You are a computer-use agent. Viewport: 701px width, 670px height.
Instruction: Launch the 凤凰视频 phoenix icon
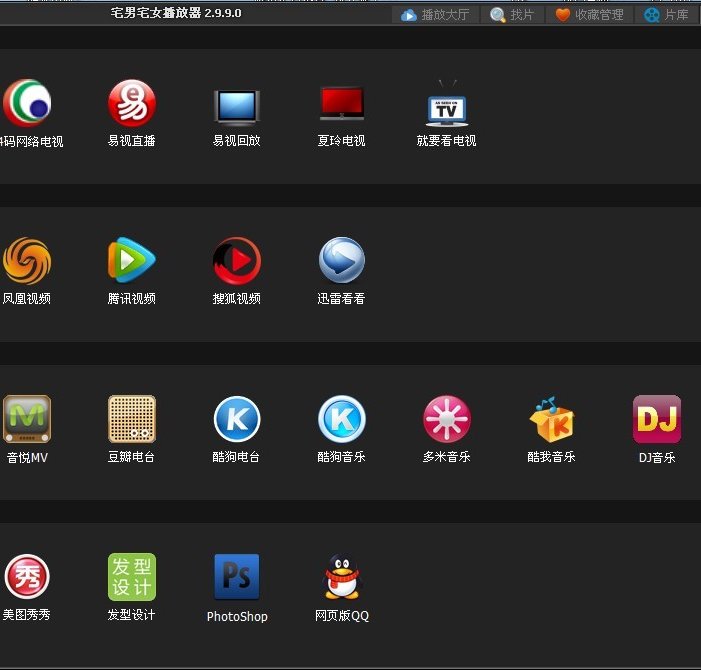pyautogui.click(x=27, y=261)
